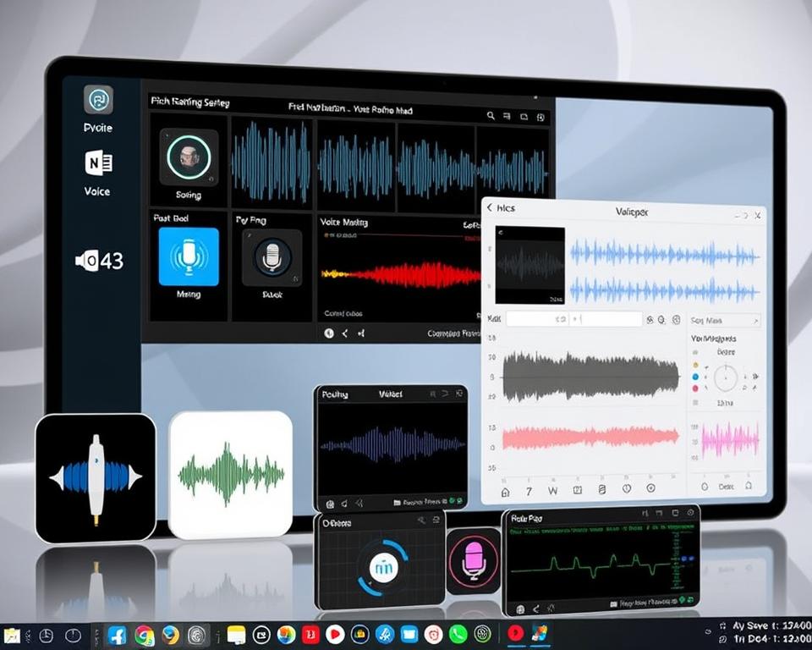Open the Voice app icon in the sidebar

click(98, 162)
